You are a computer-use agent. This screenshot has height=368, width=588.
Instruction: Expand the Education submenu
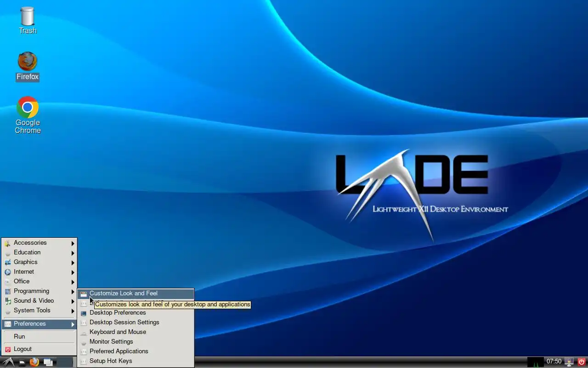[39, 253]
